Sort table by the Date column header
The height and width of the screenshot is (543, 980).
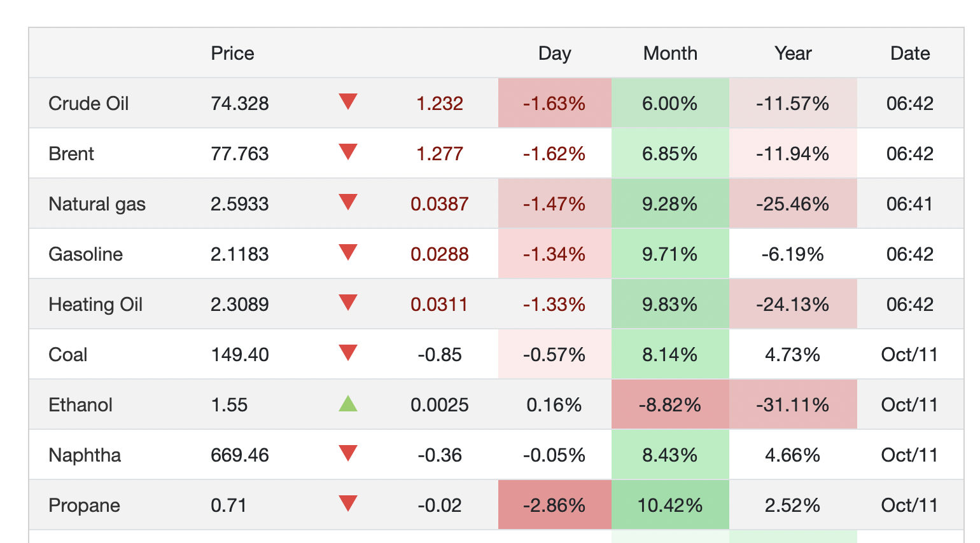click(910, 53)
